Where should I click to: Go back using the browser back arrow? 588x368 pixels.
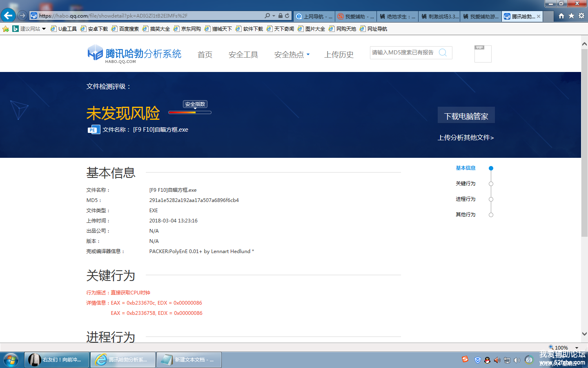pyautogui.click(x=8, y=16)
